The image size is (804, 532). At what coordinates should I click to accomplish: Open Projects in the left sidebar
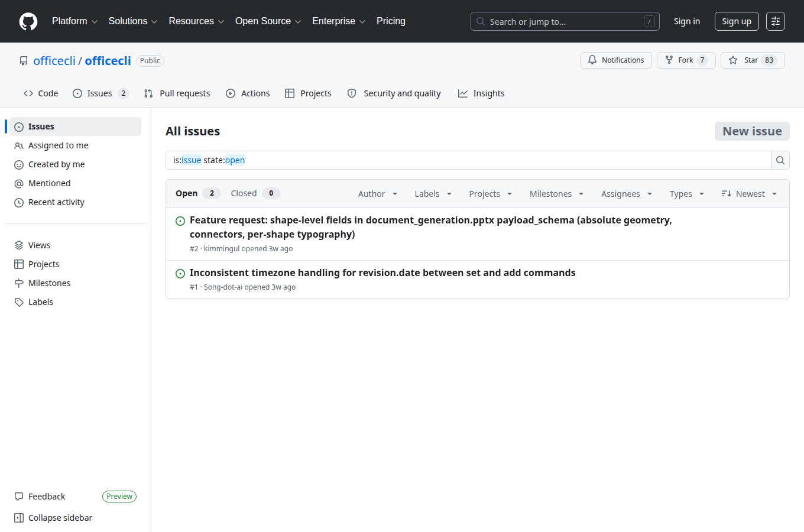(x=75, y=264)
